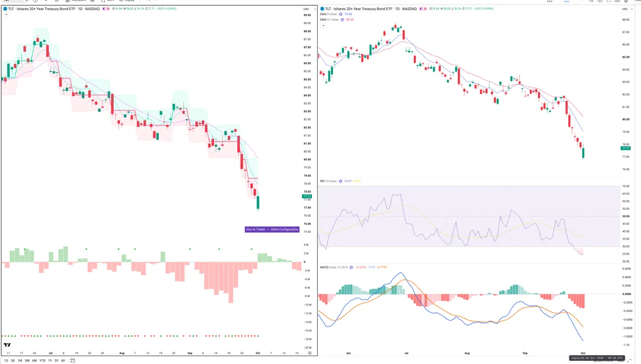This screenshot has width=641, height=364.
Task: Select YTD time range
Action: [x=42, y=361]
